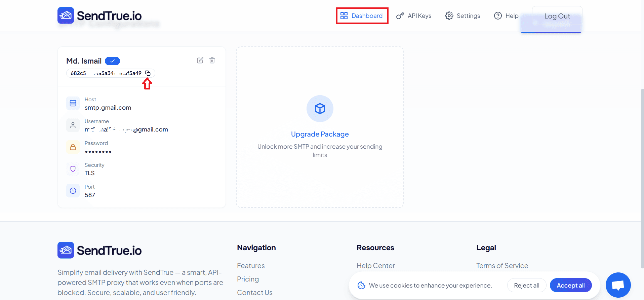Open the Help menu item

[506, 16]
